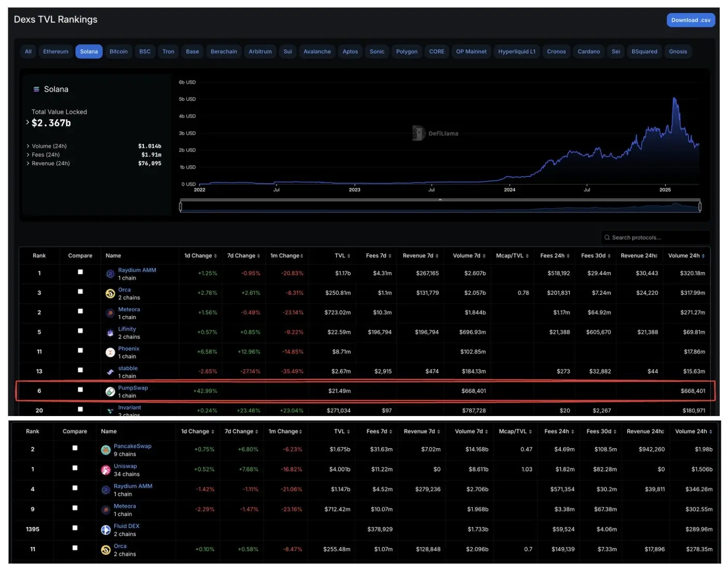The image size is (728, 571).
Task: Click the Download .csv button
Action: point(691,20)
